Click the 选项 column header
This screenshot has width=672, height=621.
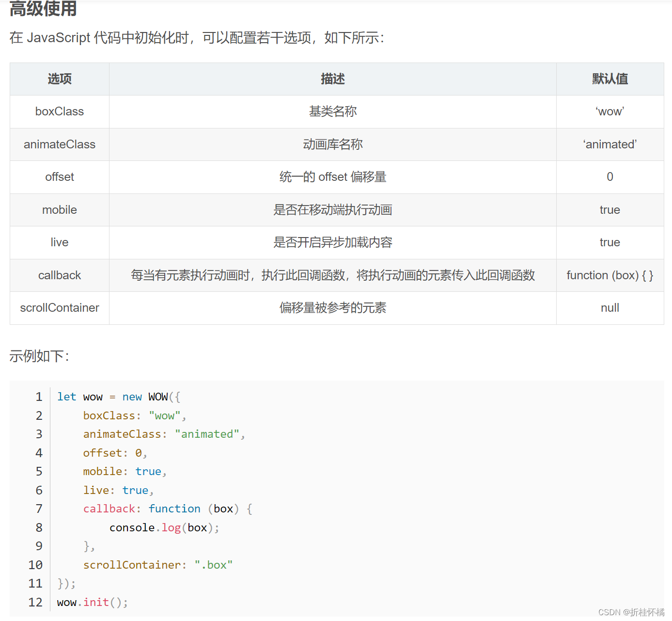pyautogui.click(x=60, y=79)
